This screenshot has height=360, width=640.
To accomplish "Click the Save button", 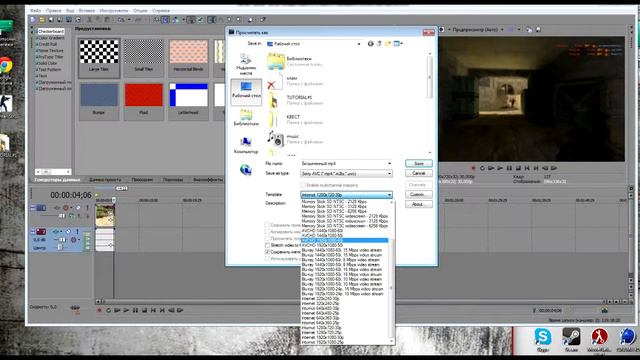I will point(419,163).
